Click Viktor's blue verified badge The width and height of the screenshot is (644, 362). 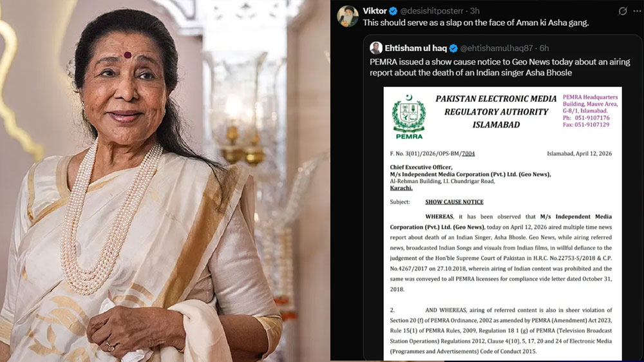tap(393, 11)
